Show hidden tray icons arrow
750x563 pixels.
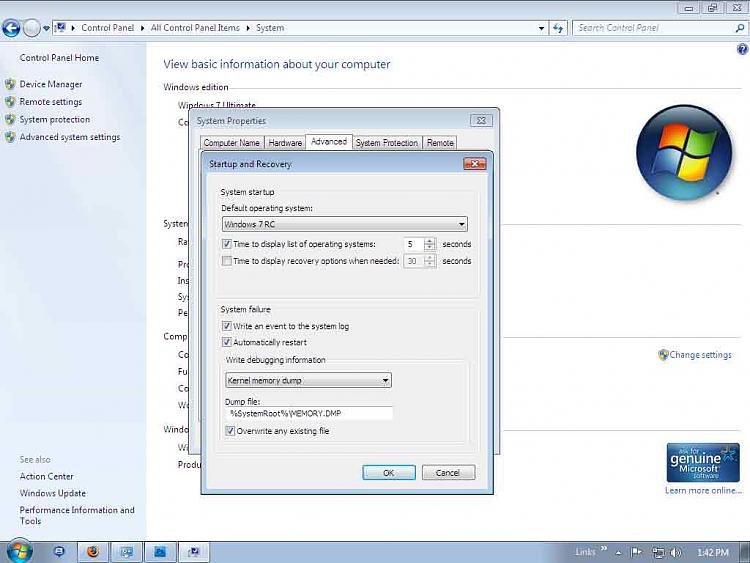[x=618, y=552]
